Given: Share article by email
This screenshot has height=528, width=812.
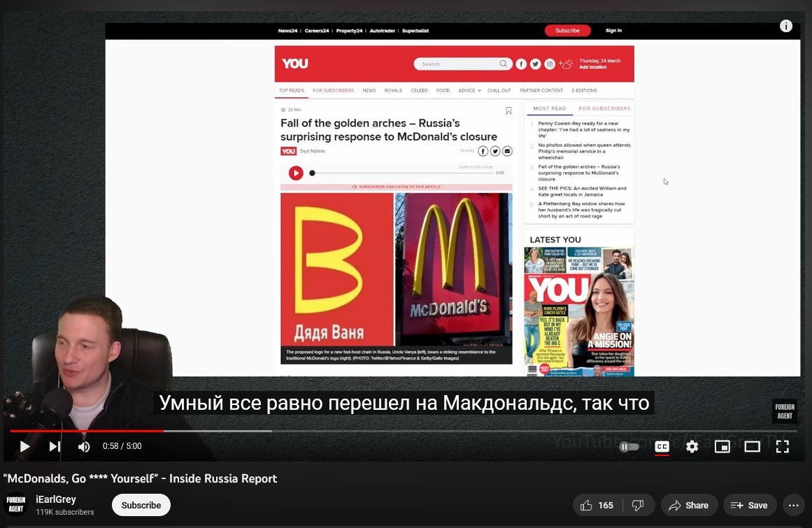Looking at the screenshot, I should coord(508,151).
